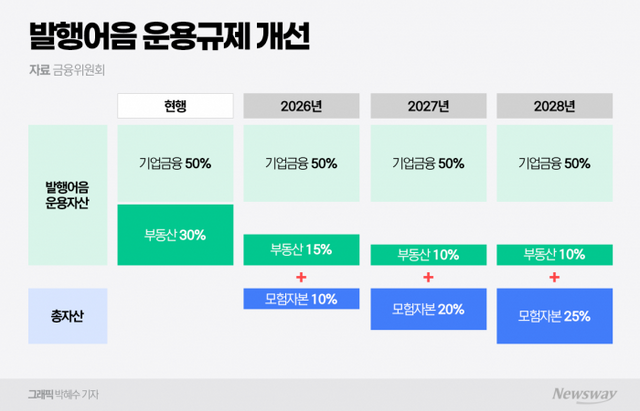
Task: Switch to the 2027년 column header
Action: 428,105
